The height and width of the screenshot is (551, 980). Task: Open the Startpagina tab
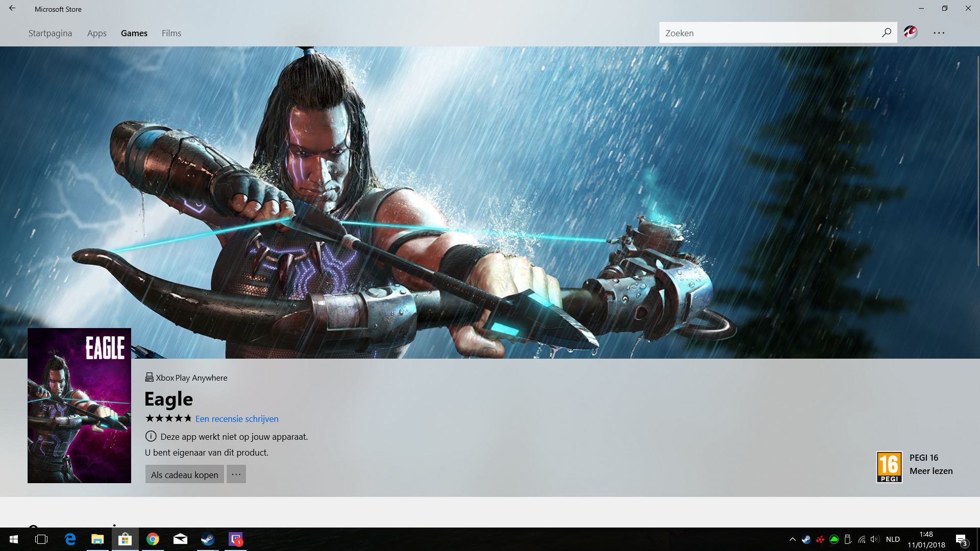[x=50, y=33]
